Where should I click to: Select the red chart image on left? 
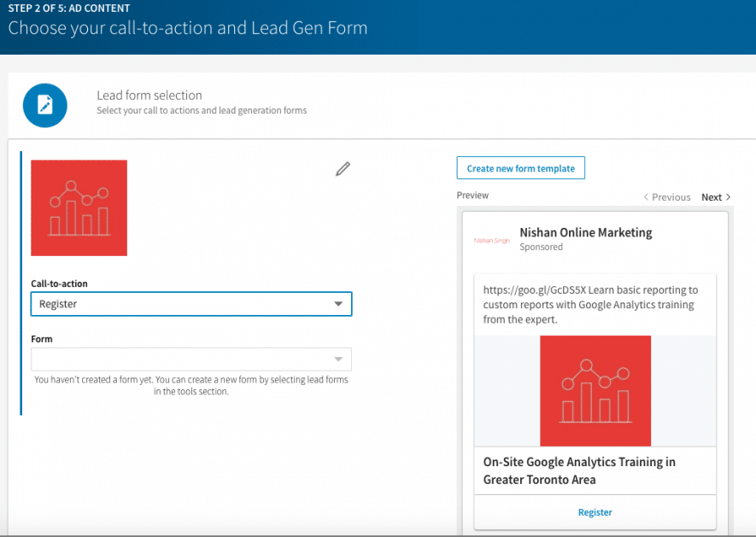tap(79, 207)
